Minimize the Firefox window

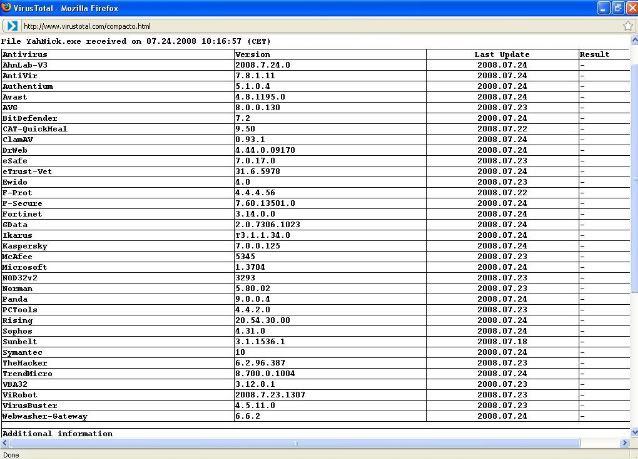coord(603,8)
